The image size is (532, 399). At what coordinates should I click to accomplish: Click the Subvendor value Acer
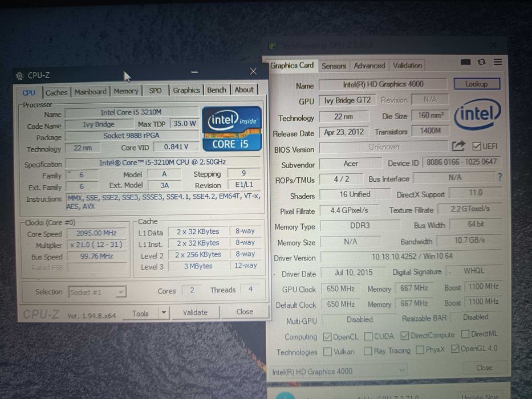coord(351,164)
